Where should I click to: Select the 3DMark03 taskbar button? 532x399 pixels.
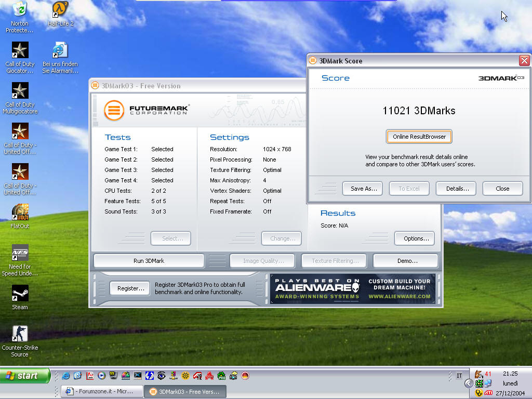click(x=185, y=392)
